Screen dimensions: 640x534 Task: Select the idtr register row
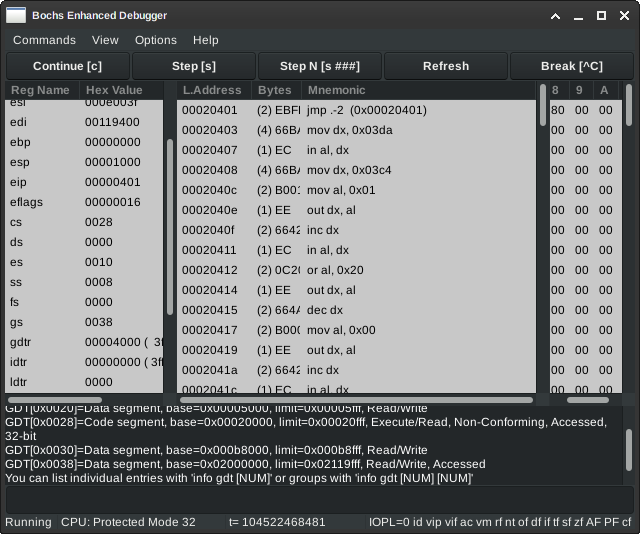coord(84,362)
